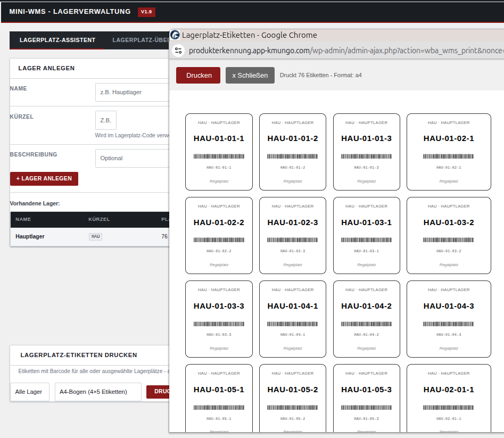Click into the Kürzel input field
This screenshot has width=504, height=438.
[x=105, y=120]
